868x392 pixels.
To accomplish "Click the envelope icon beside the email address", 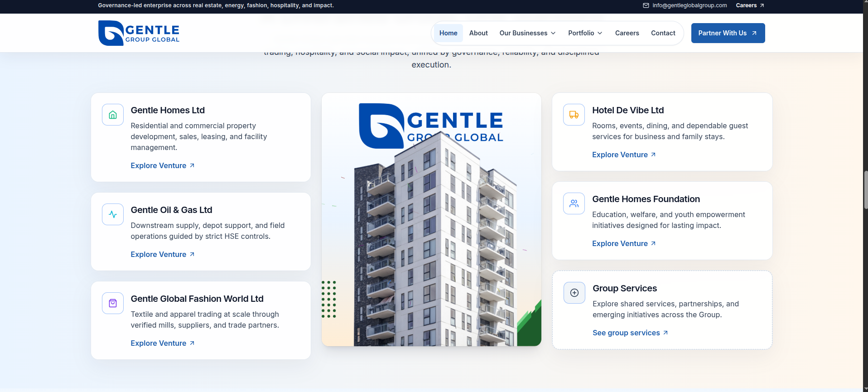I will pyautogui.click(x=646, y=5).
